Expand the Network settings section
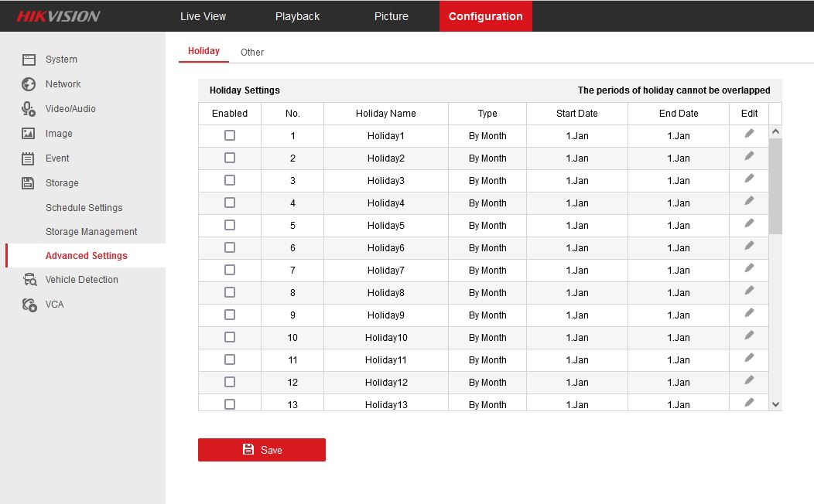The width and height of the screenshot is (814, 504). tap(63, 84)
